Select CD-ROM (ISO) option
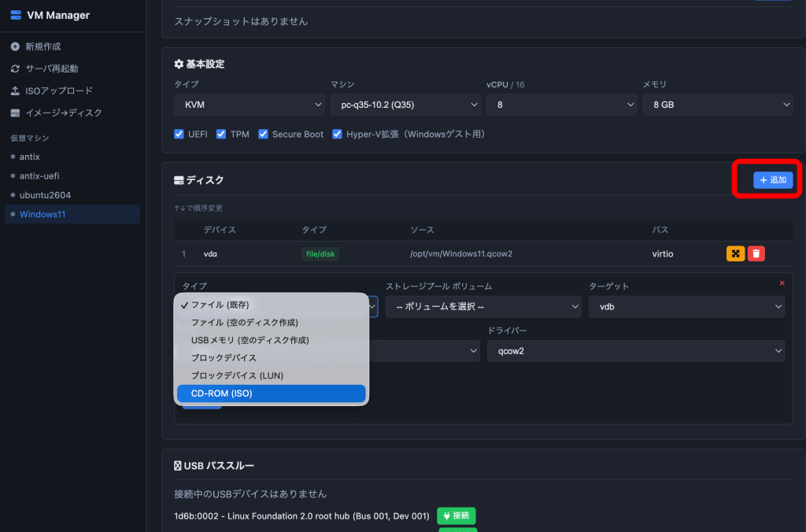This screenshot has height=532, width=806. pyautogui.click(x=272, y=393)
